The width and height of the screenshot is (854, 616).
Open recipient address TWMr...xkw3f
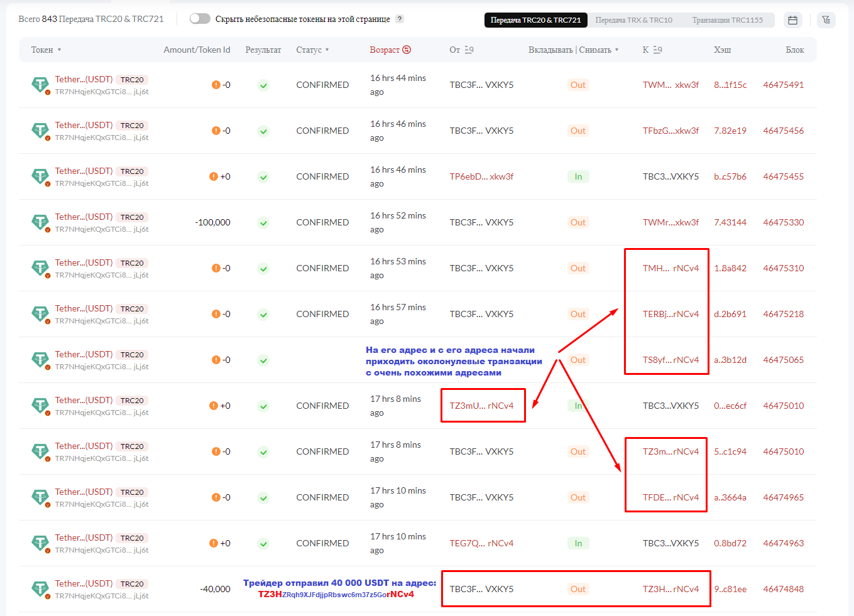click(x=671, y=222)
